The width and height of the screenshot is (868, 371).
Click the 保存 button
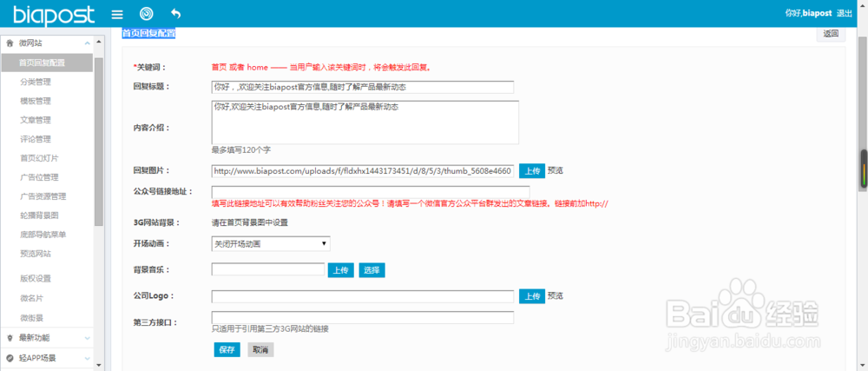click(x=227, y=350)
